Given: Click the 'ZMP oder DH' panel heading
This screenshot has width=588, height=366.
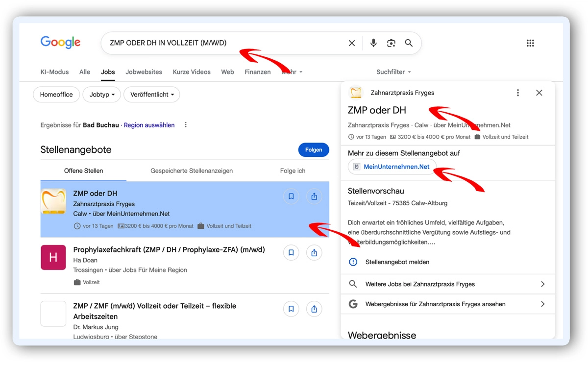Looking at the screenshot, I should (x=377, y=110).
